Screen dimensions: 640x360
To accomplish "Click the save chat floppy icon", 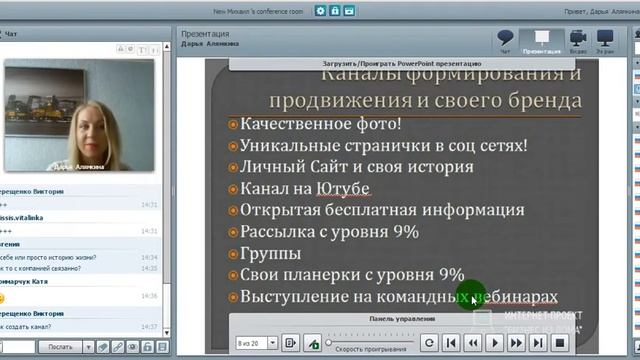I will click(x=162, y=347).
